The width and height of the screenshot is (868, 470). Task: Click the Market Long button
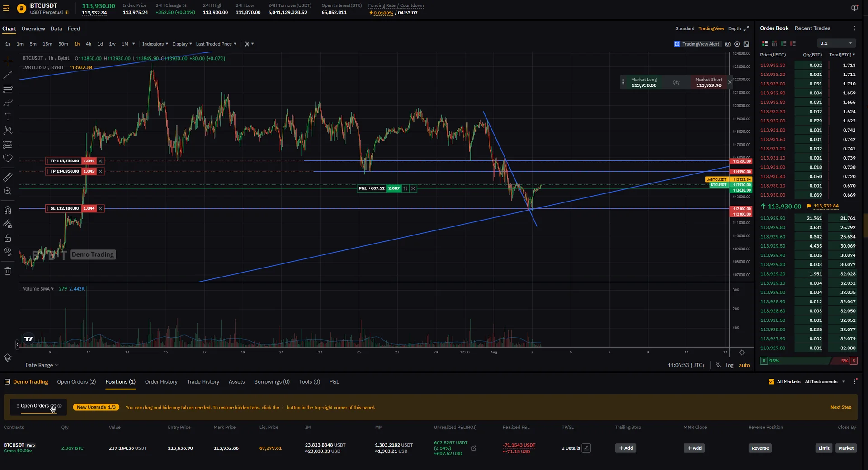point(644,82)
